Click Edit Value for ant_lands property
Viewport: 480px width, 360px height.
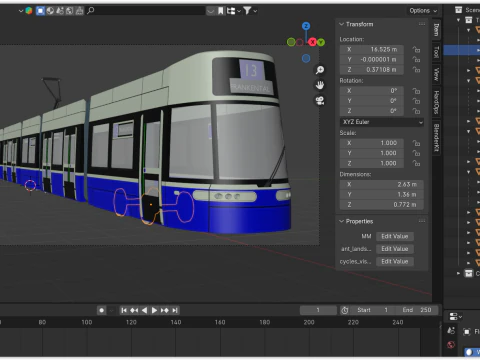point(395,249)
